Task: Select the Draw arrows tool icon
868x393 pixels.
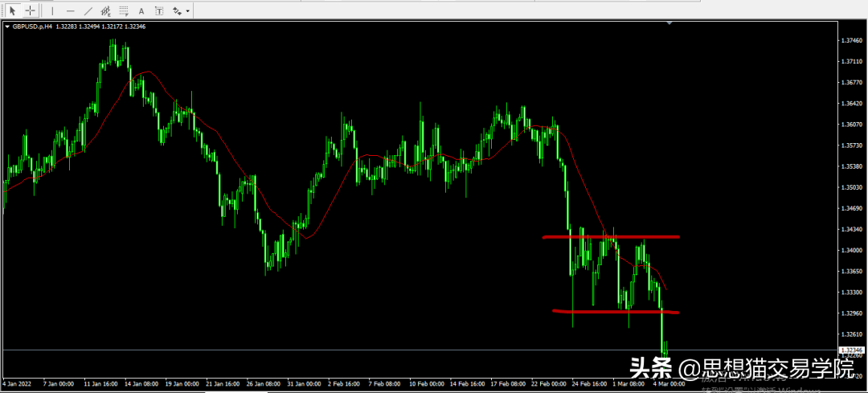Action: click(x=177, y=10)
